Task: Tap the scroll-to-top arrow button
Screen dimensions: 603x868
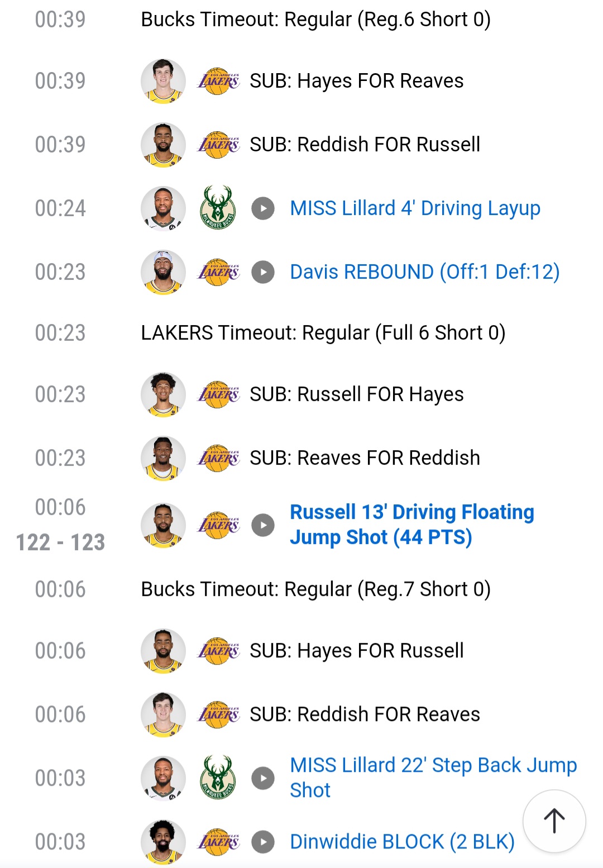Action: point(554,821)
